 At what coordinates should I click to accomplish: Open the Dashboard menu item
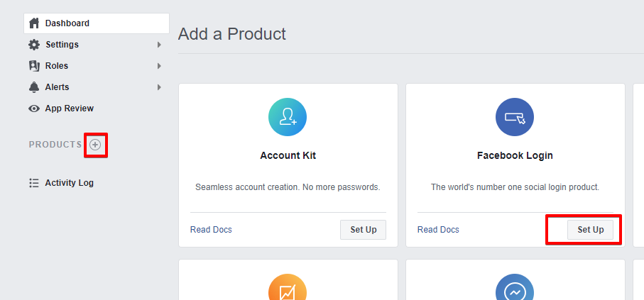click(x=97, y=23)
